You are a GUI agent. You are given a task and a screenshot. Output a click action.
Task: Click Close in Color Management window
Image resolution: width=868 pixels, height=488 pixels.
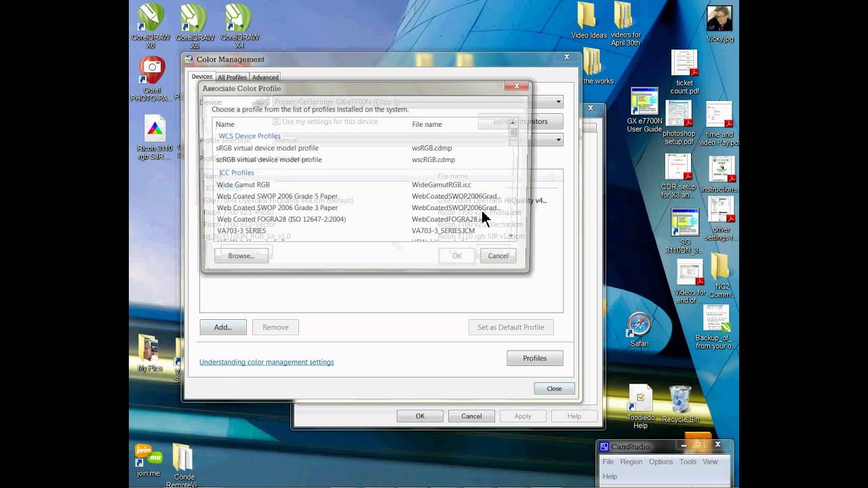point(554,388)
